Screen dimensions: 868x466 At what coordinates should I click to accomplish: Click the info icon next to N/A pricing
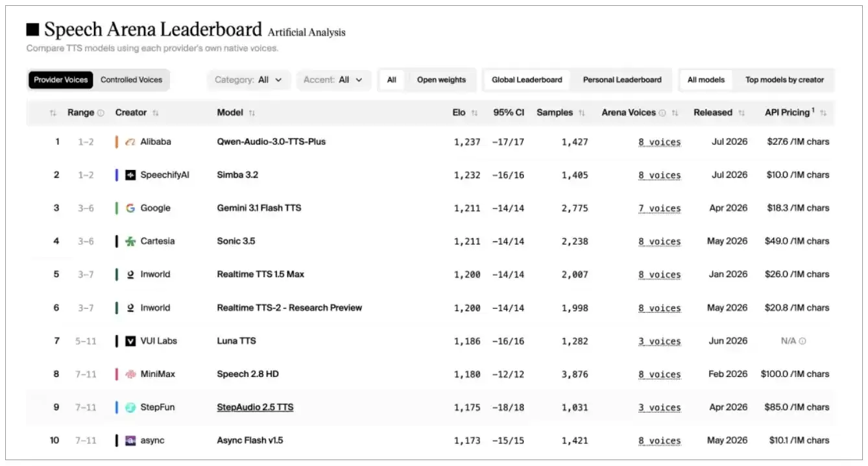pos(802,341)
